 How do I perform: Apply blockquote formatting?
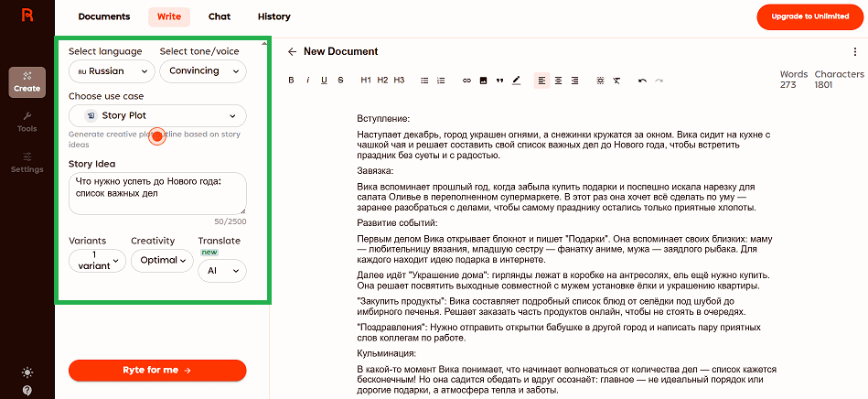point(499,81)
